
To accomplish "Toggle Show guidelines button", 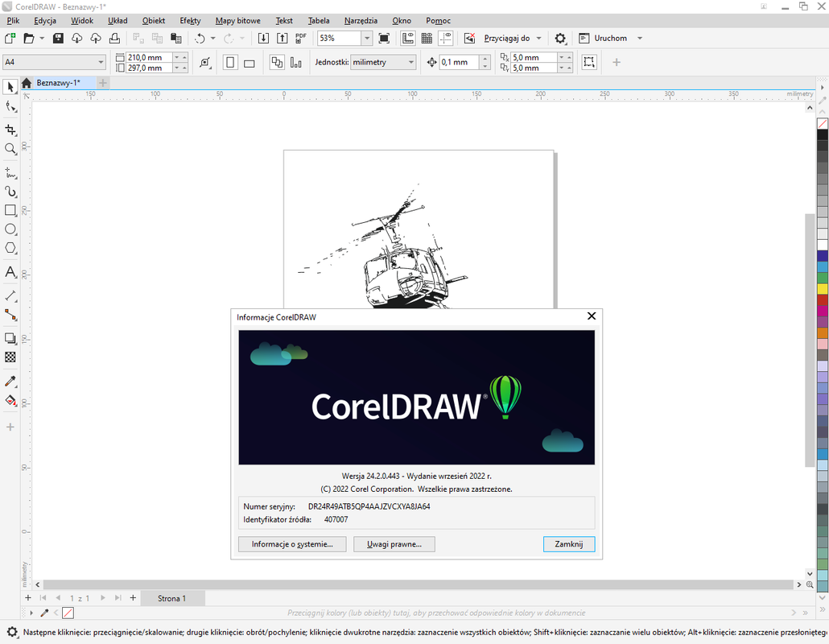I will click(446, 38).
